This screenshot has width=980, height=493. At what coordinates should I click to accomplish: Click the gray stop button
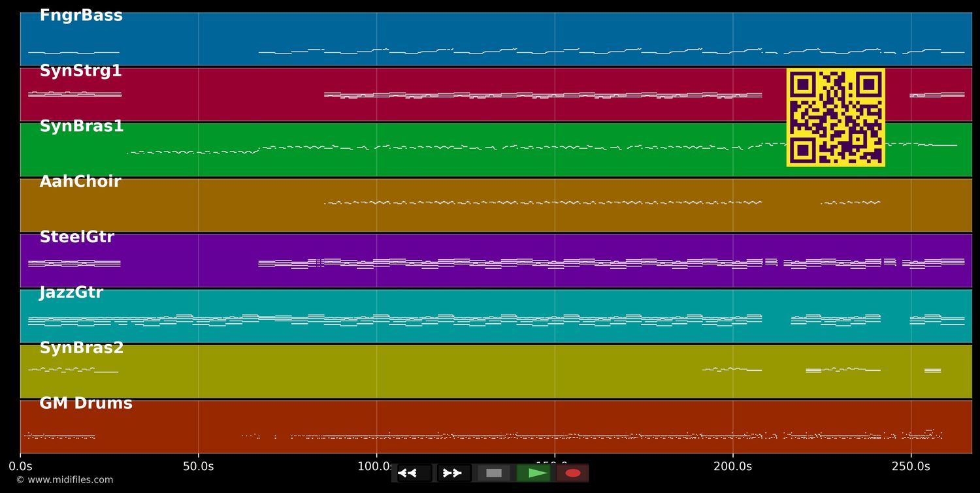coord(494,473)
